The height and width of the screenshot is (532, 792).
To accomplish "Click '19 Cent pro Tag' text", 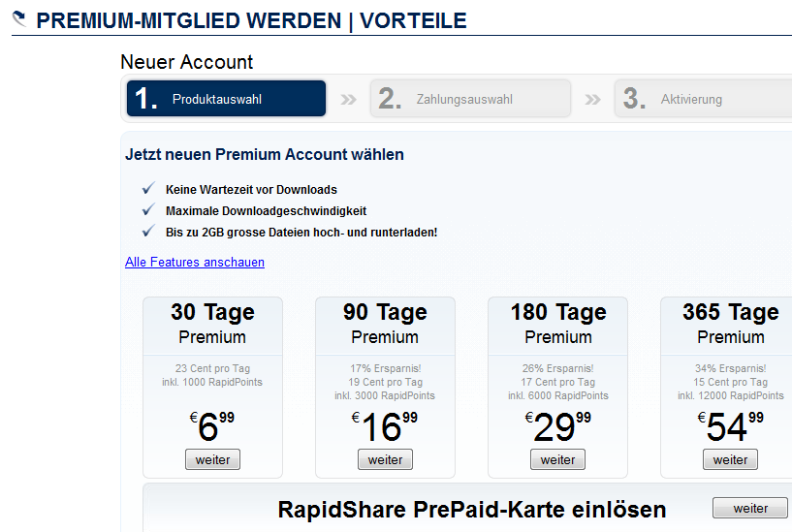I will (386, 382).
